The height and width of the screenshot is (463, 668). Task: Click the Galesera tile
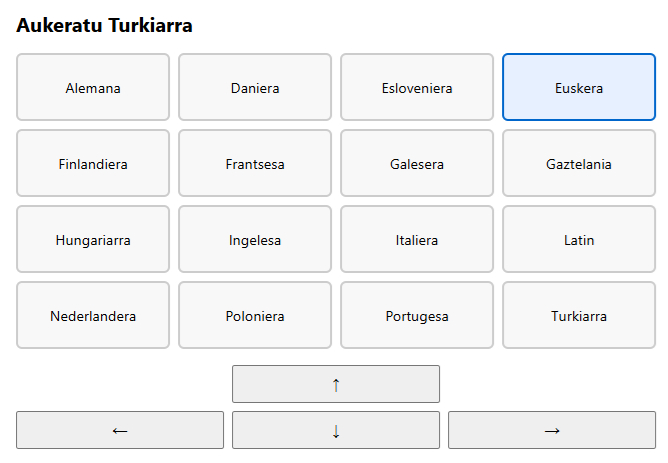click(417, 164)
